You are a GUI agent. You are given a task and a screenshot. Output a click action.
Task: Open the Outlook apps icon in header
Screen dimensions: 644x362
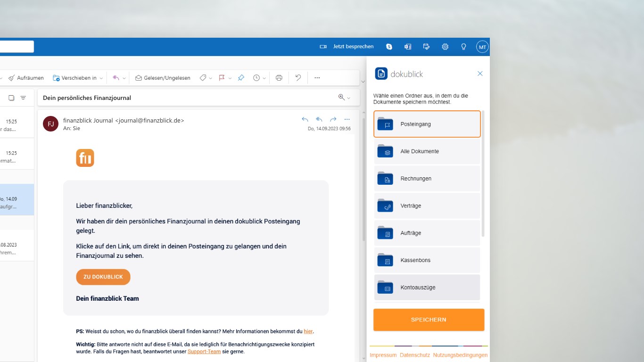click(x=408, y=47)
